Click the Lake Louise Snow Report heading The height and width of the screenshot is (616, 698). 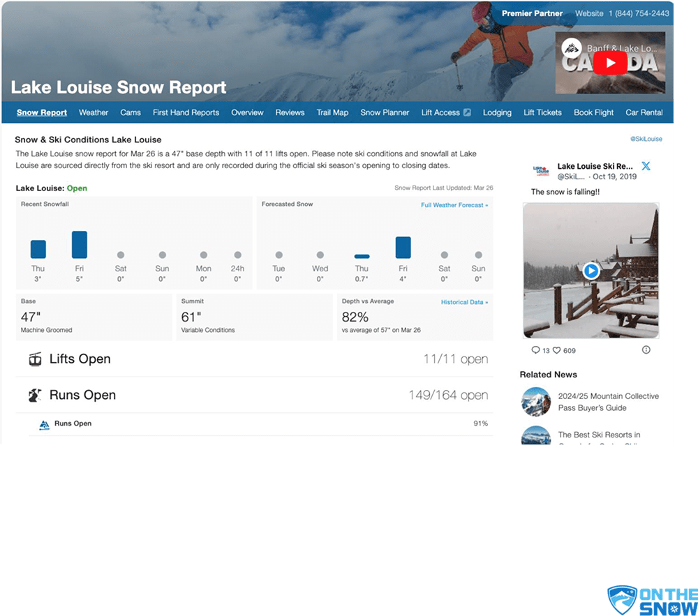[119, 87]
